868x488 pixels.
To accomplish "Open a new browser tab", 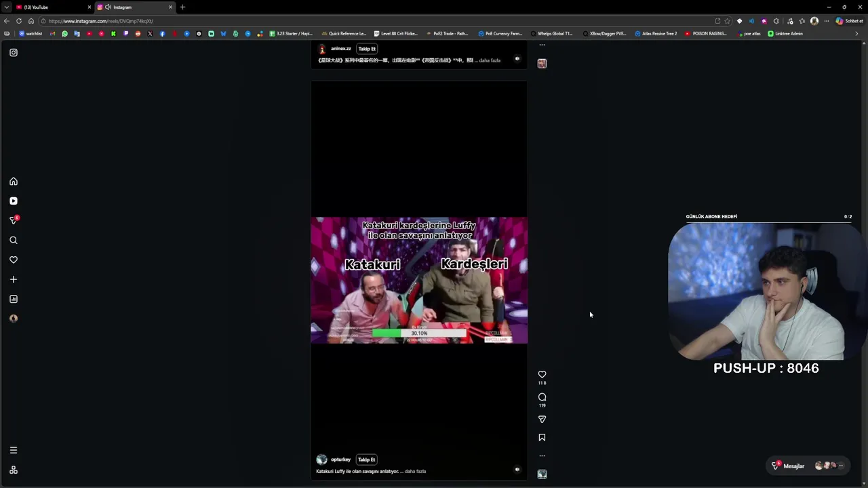I will tap(182, 7).
